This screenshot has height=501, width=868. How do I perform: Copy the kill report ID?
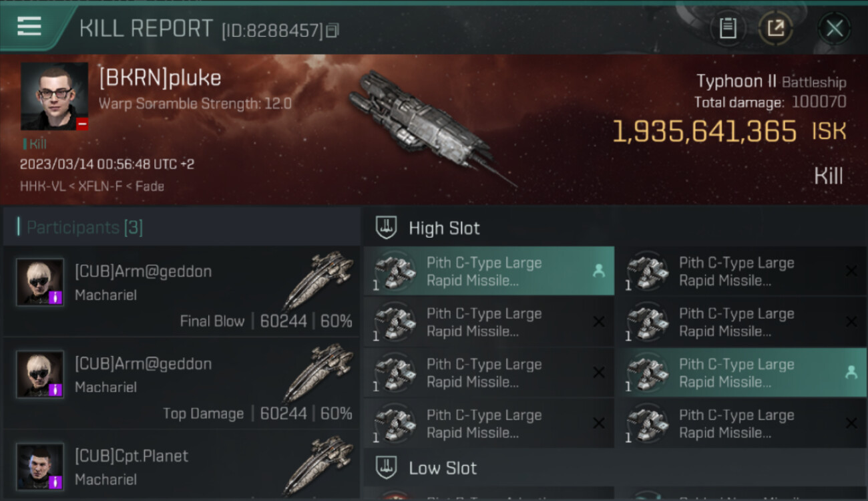coord(333,30)
